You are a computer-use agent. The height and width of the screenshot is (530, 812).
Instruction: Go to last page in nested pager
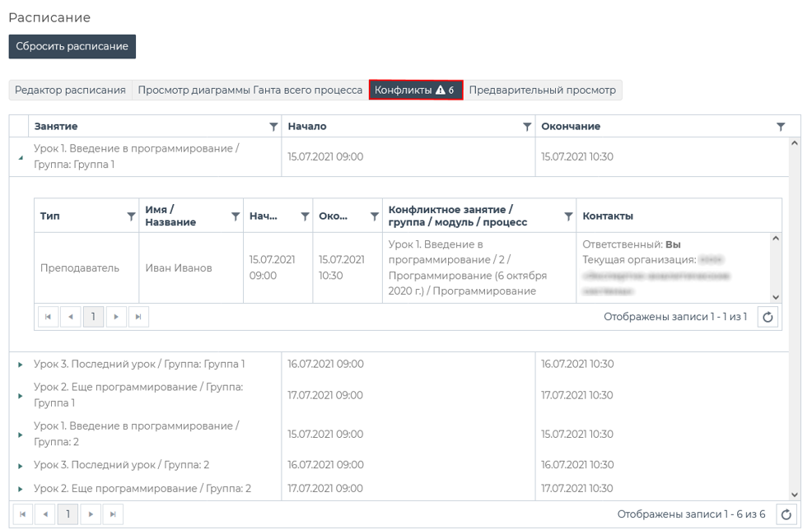[138, 317]
